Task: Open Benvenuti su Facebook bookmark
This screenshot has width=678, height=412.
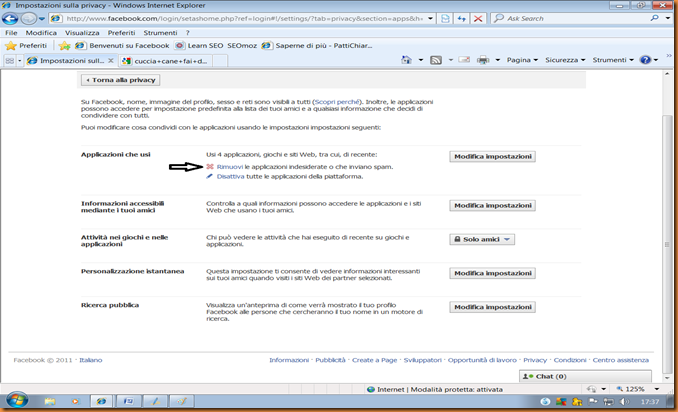Action: [122, 45]
